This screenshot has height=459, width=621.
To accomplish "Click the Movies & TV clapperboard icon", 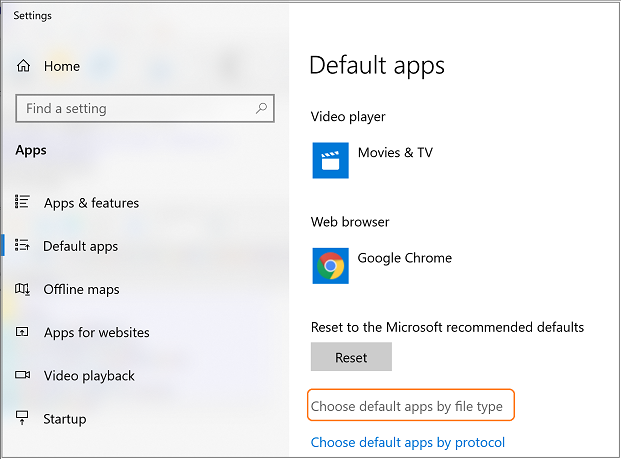I will (x=330, y=160).
